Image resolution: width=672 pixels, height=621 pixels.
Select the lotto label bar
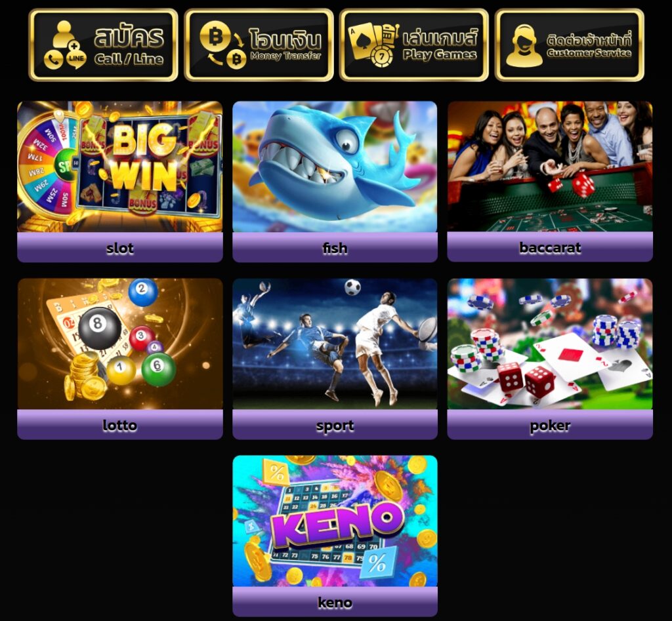point(120,425)
